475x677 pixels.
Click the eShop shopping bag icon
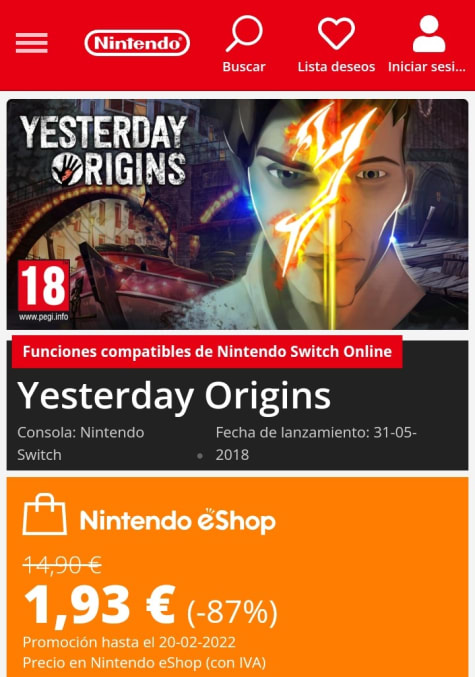tap(44, 514)
